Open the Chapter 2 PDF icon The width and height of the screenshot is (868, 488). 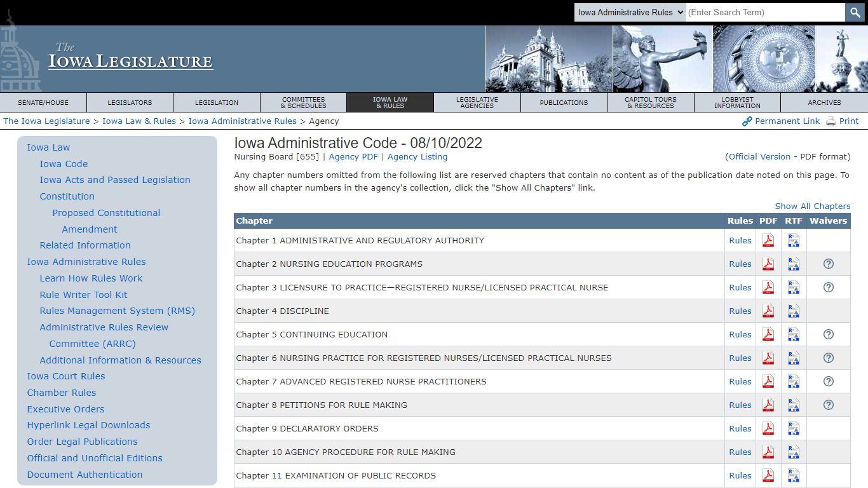(x=768, y=264)
